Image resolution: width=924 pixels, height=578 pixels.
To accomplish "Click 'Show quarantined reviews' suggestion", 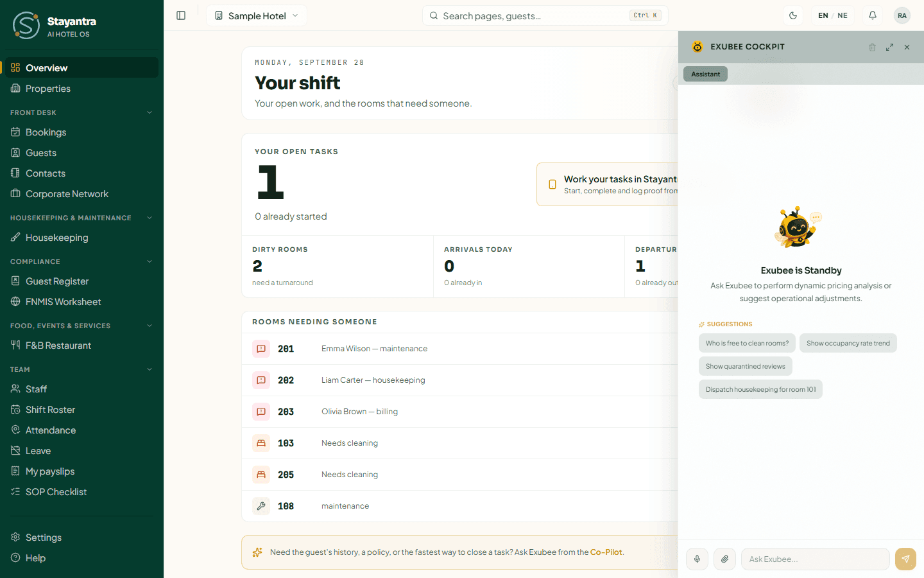I will pyautogui.click(x=746, y=366).
